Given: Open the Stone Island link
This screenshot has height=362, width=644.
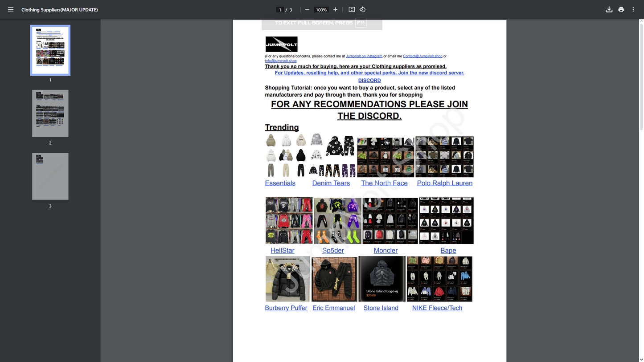Looking at the screenshot, I should [x=381, y=308].
